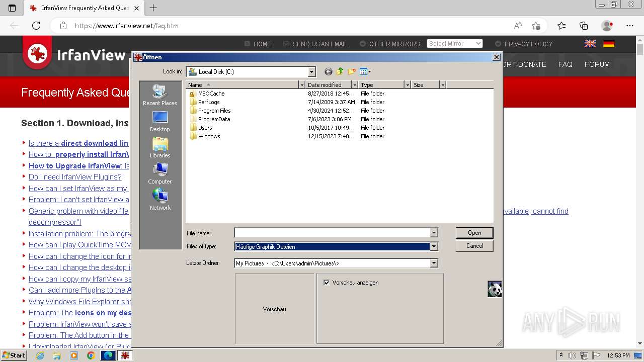Open Files of type dropdown
Viewport: 644px width, 362px height.
434,246
